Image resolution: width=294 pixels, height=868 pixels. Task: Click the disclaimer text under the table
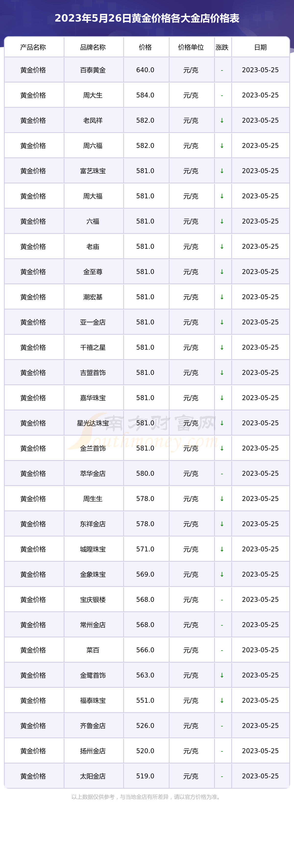147,797
